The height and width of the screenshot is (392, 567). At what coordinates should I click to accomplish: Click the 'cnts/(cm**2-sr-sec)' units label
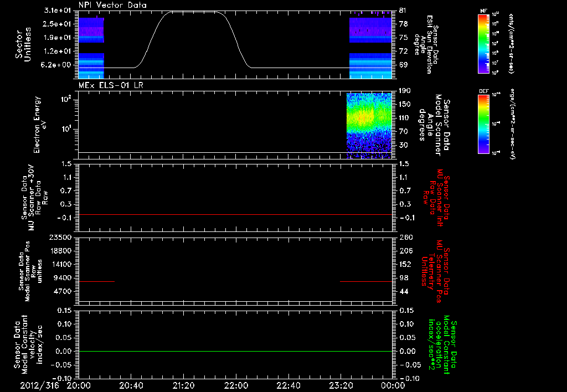coord(511,43)
